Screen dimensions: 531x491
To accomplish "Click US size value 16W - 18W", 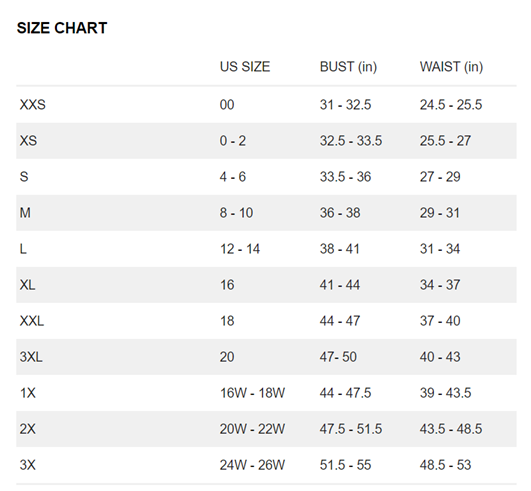I will tap(253, 393).
